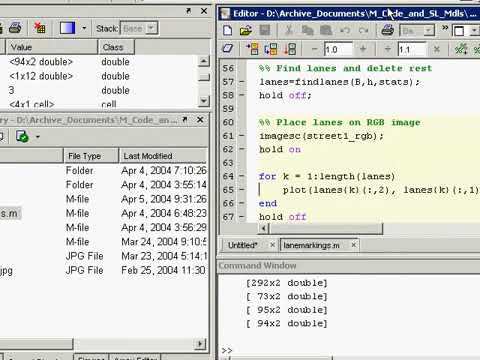Viewport: 480px width, 360px height.
Task: Click the multiplier field showing 1.1
Action: coord(412,49)
